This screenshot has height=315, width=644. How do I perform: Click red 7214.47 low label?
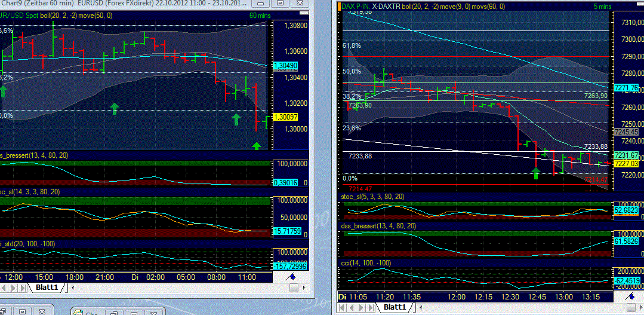[x=360, y=189]
